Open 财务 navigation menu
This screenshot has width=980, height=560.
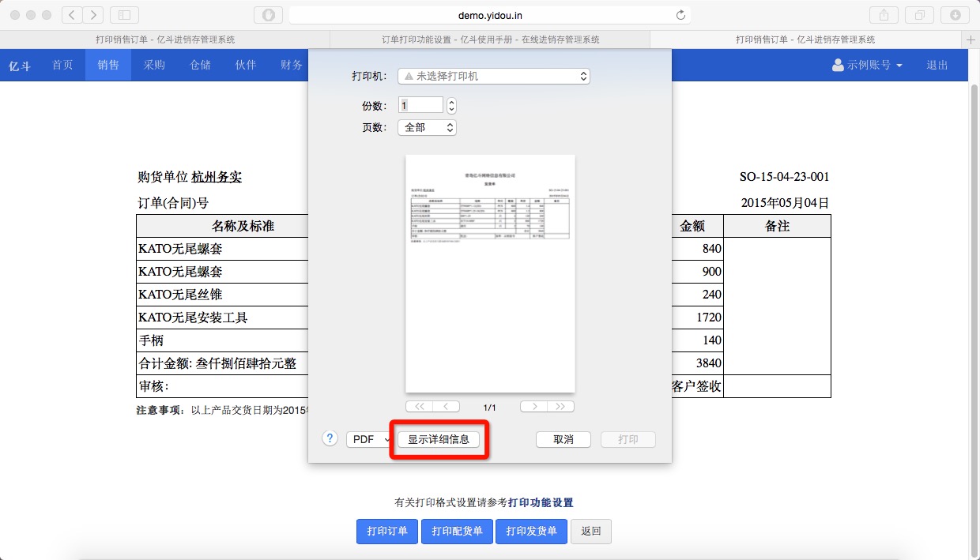pos(291,65)
